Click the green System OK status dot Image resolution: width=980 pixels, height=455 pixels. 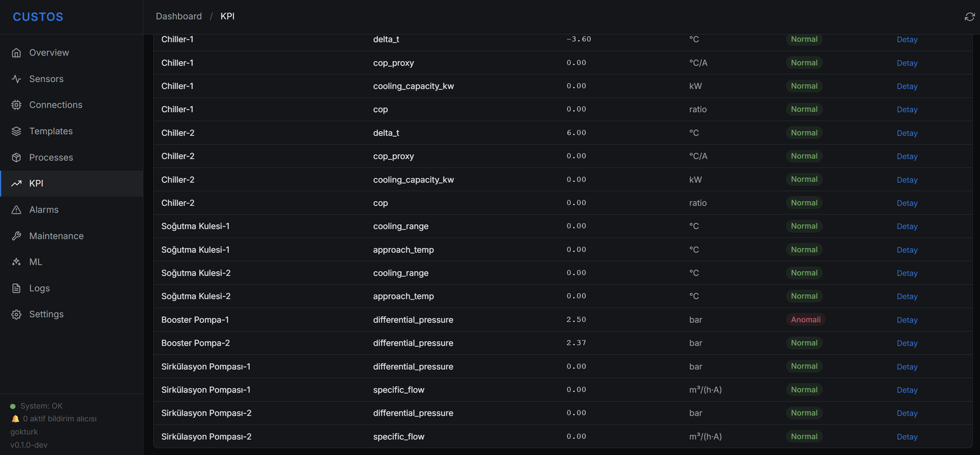click(13, 406)
